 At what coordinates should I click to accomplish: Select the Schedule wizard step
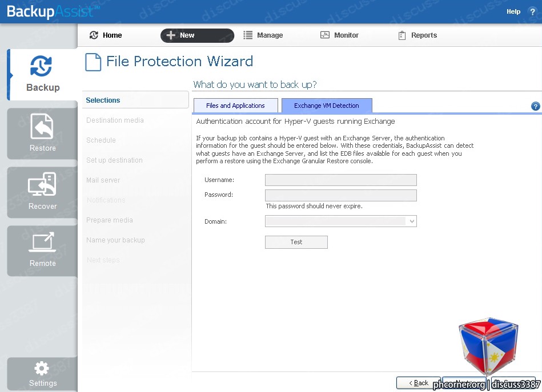(x=101, y=140)
